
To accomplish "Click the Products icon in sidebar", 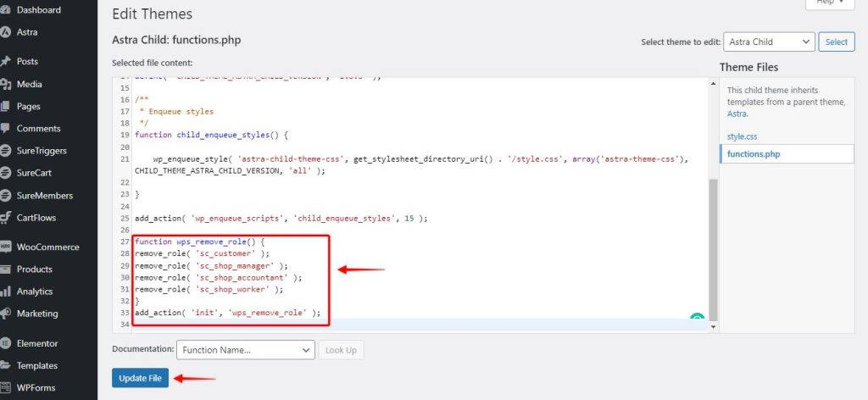I will tap(5, 269).
